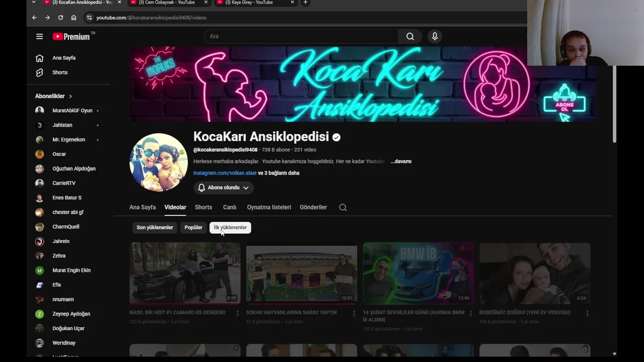Screen dimensions: 644x362
Task: Open Enes Batur S subscription
Action: 68,198
